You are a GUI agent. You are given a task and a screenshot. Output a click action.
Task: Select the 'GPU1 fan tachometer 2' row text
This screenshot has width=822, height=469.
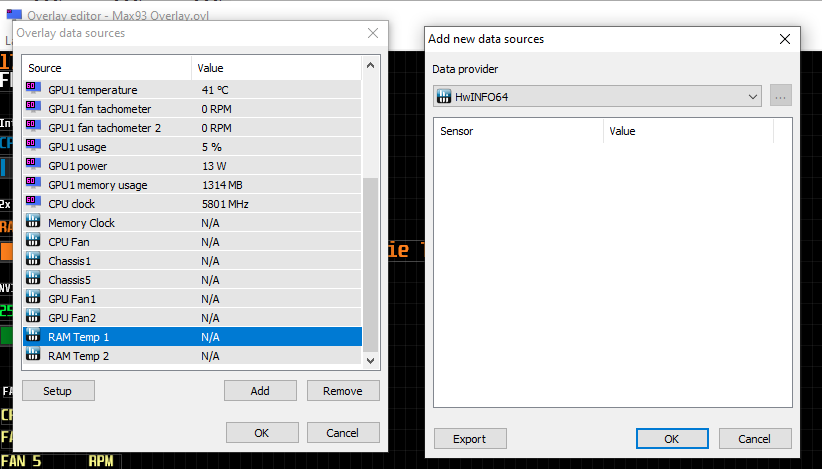pos(104,128)
